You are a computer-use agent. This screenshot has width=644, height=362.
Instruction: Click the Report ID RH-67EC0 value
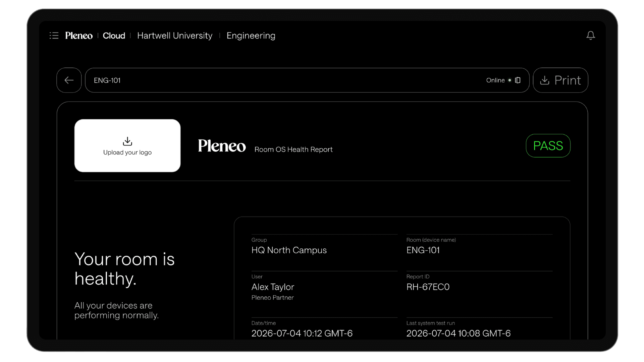[428, 287]
